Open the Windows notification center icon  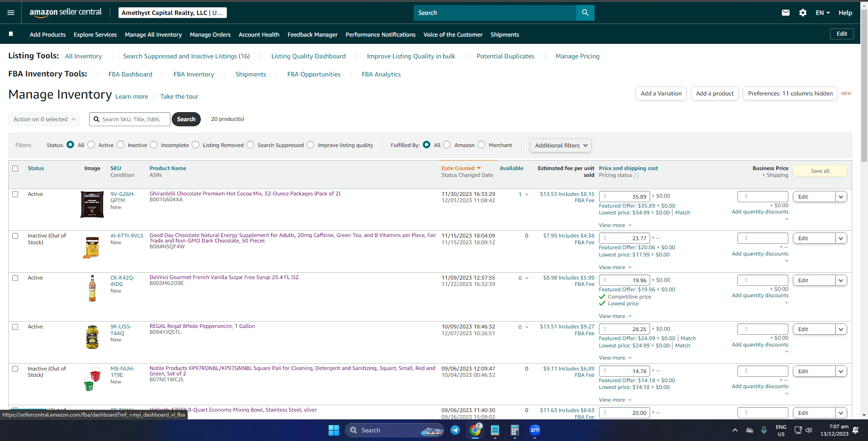(856, 430)
